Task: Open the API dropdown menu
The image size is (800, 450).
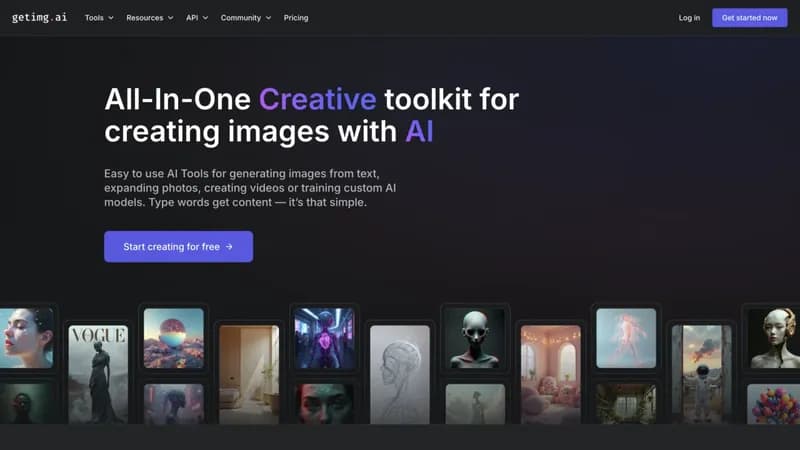Action: pyautogui.click(x=197, y=18)
